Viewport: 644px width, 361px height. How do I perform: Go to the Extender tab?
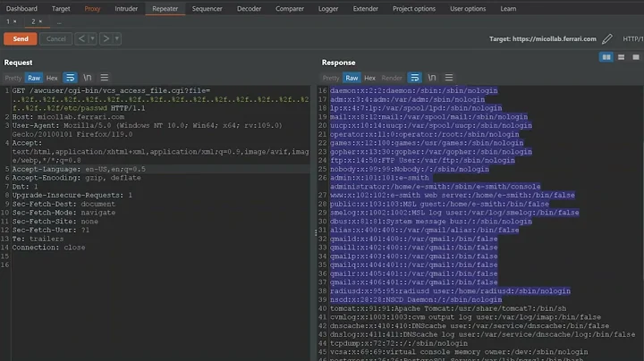(366, 9)
